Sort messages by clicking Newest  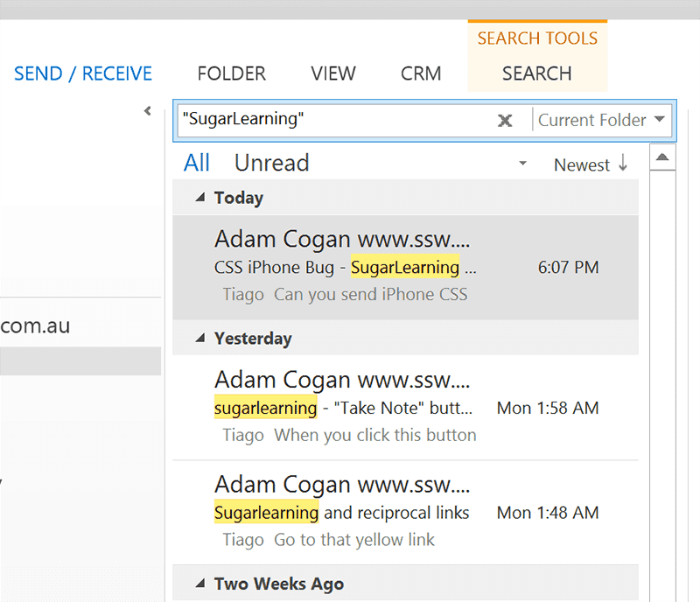[x=581, y=164]
